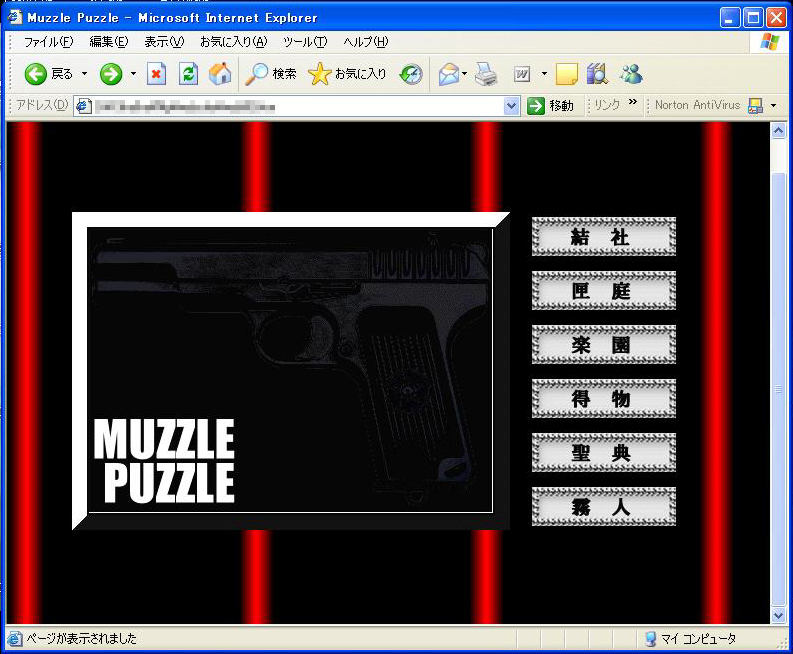Open the お気に入り (Favorites) star button
793x654 pixels.
coord(347,74)
